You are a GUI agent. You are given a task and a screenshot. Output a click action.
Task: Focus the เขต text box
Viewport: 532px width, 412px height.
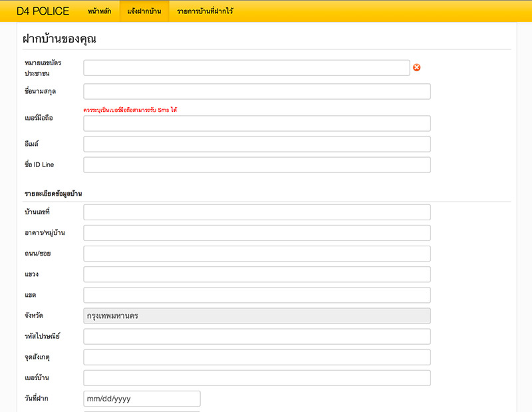pyautogui.click(x=257, y=295)
